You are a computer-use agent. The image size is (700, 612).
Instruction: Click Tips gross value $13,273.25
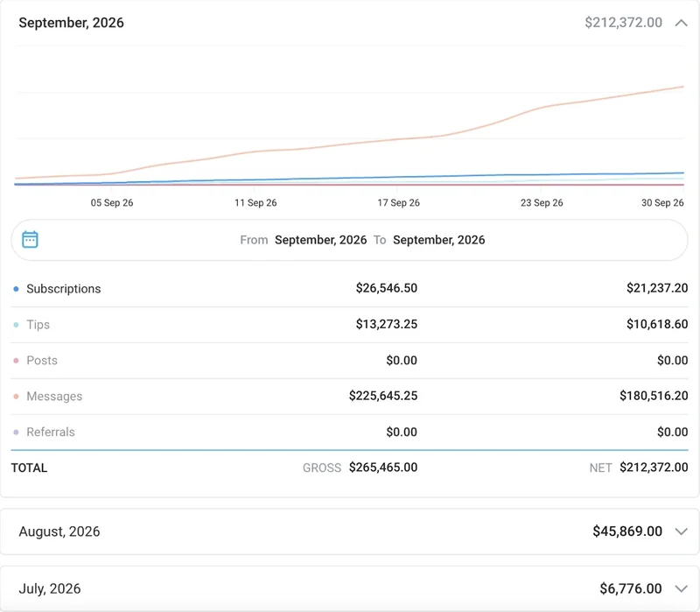[387, 324]
